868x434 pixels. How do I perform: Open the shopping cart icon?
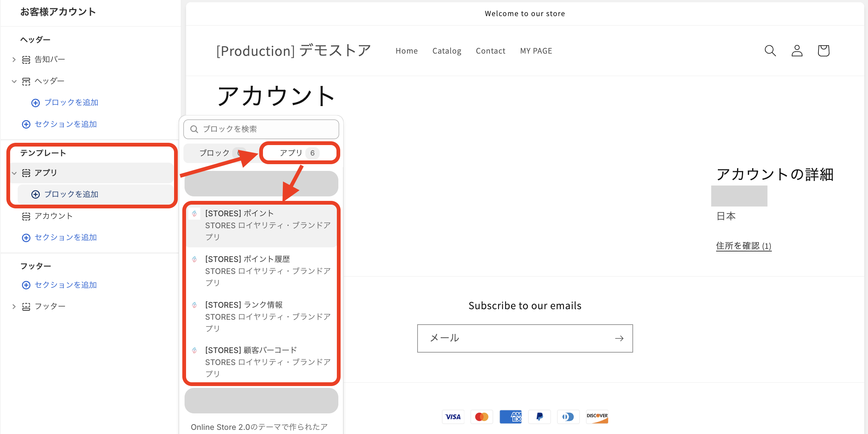point(823,51)
